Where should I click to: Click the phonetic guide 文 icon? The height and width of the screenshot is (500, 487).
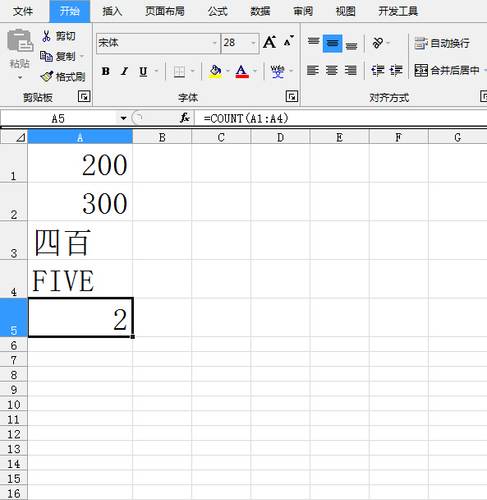[x=277, y=71]
